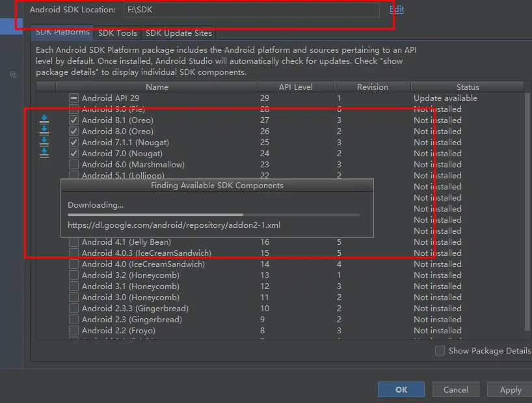Toggle the Android API 29 checkbox
This screenshot has height=403, width=532.
click(x=73, y=98)
